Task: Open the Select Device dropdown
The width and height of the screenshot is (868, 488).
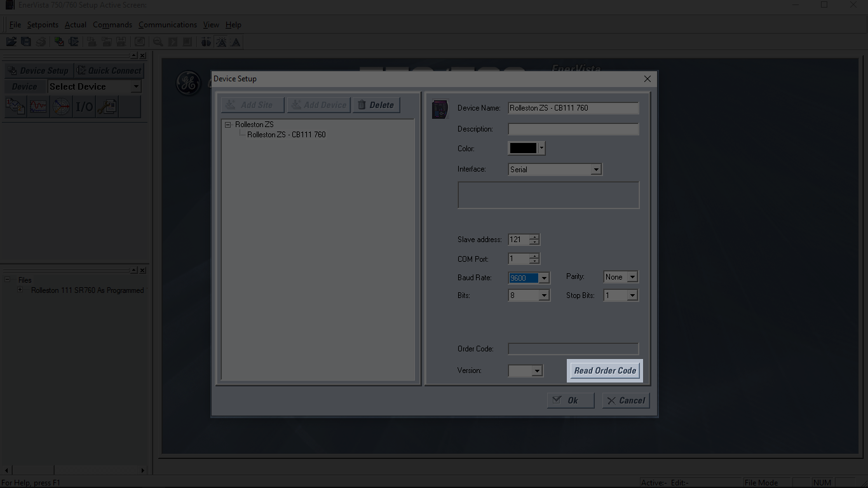Action: [x=136, y=86]
